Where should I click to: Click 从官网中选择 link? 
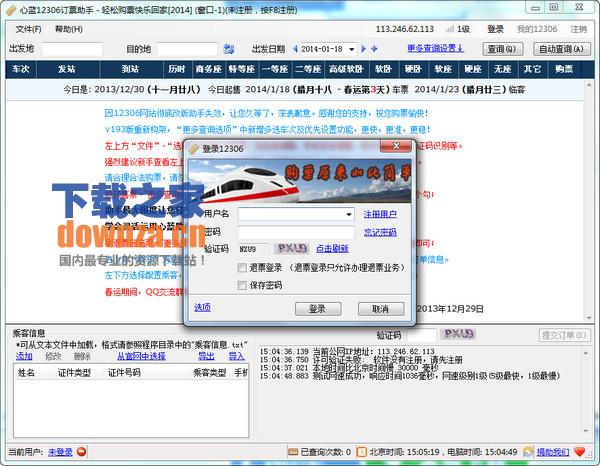pos(141,356)
